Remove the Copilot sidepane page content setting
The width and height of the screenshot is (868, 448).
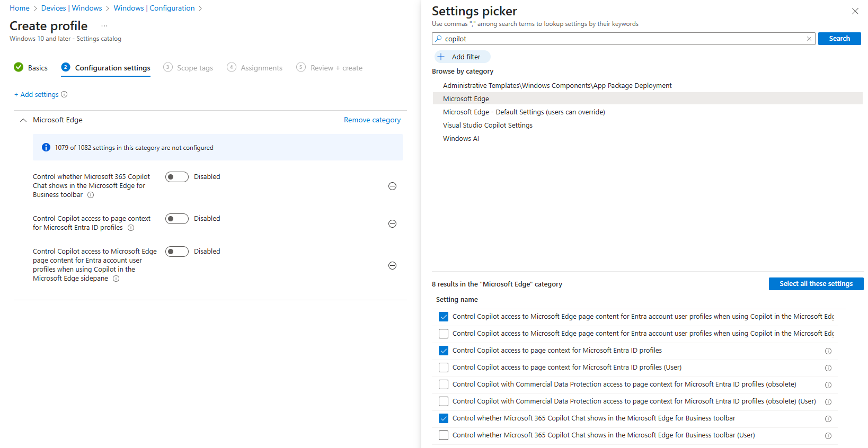pos(392,265)
